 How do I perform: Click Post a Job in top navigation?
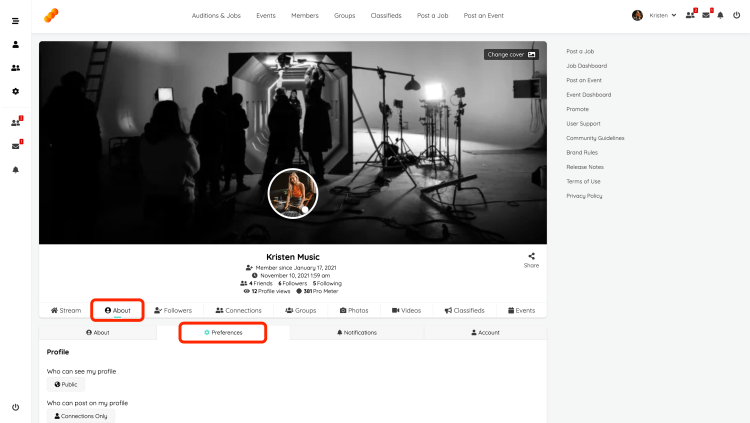[432, 15]
